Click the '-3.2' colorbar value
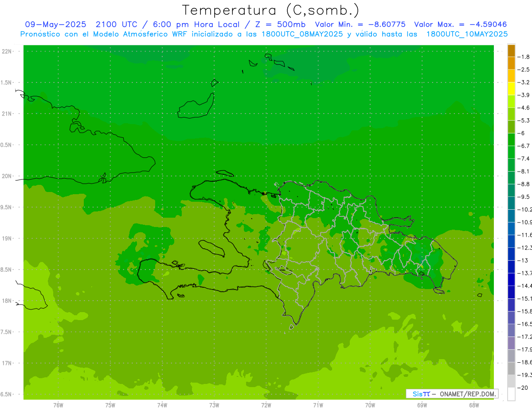This screenshot has height=411, width=532. point(524,82)
